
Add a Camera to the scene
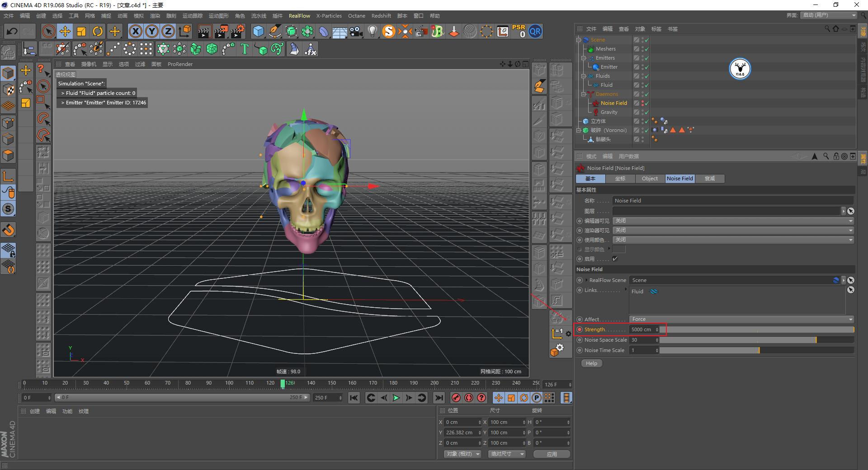coord(356,31)
